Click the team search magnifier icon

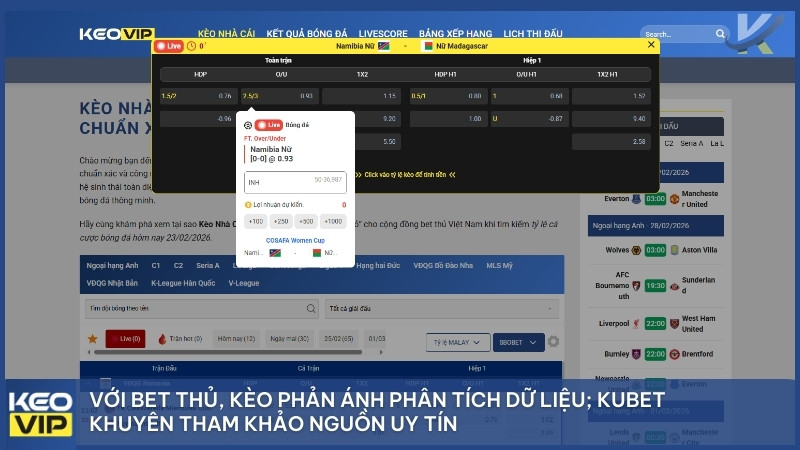311,309
